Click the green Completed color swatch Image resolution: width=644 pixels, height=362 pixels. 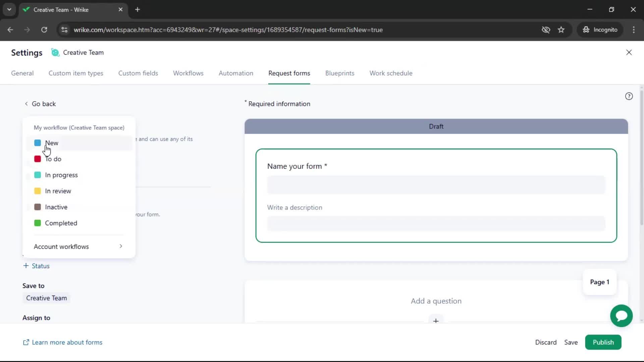[38, 223]
